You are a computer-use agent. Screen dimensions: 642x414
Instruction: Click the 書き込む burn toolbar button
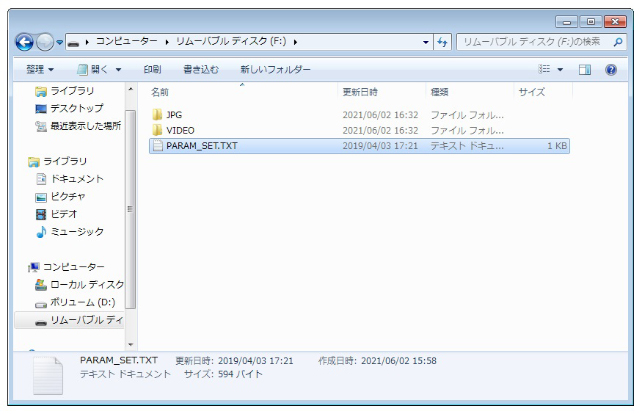click(x=200, y=70)
